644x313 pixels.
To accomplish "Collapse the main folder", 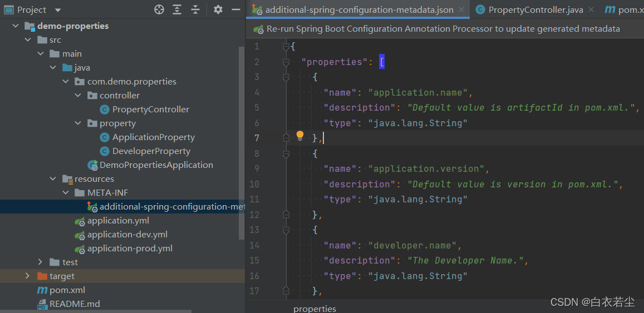I will 41,54.
